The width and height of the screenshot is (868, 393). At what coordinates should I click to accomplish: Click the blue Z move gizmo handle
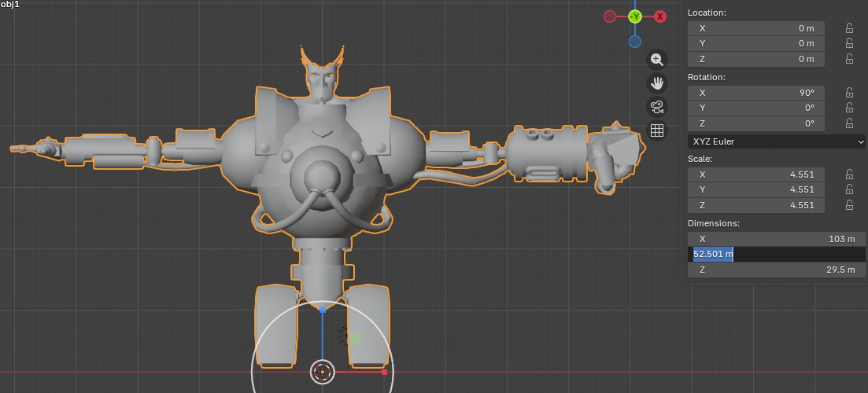point(323,310)
